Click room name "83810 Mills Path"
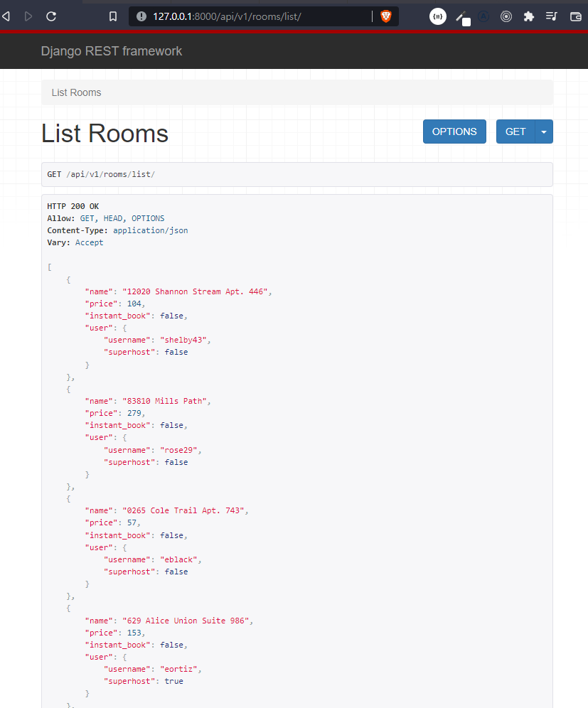 tap(164, 401)
